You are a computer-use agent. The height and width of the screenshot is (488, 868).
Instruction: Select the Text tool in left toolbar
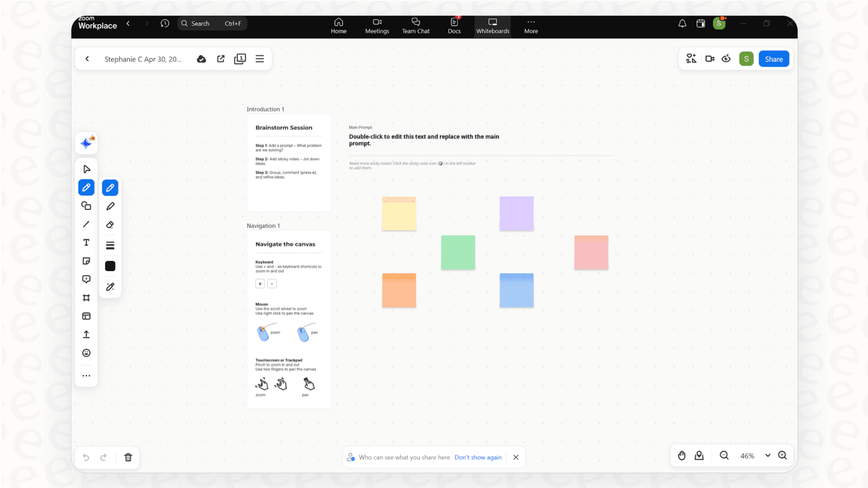click(x=86, y=242)
